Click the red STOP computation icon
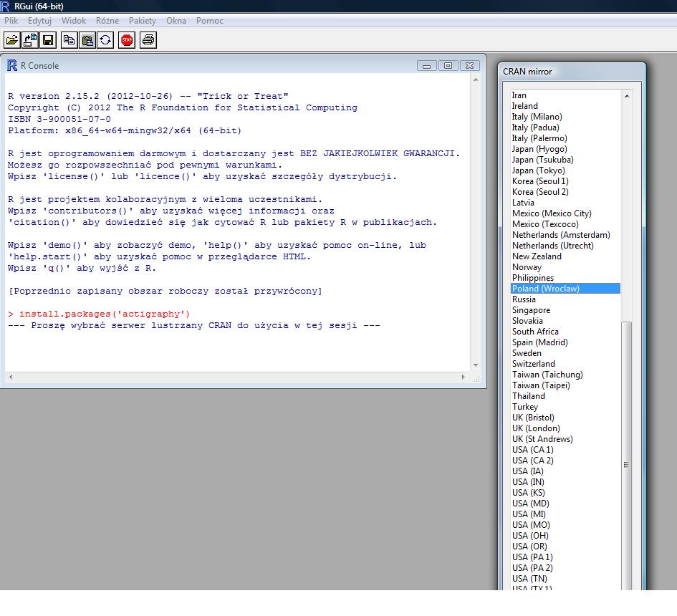Screen dimensions: 677x616 [x=127, y=40]
